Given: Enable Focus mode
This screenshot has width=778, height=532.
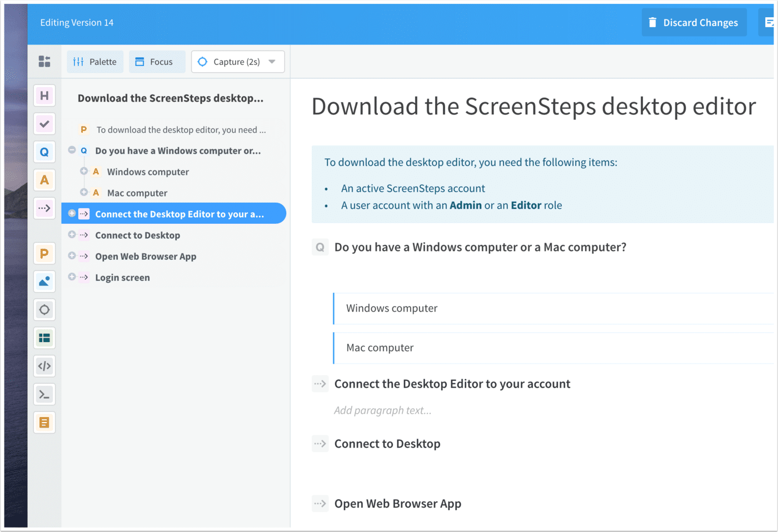Looking at the screenshot, I should point(157,62).
